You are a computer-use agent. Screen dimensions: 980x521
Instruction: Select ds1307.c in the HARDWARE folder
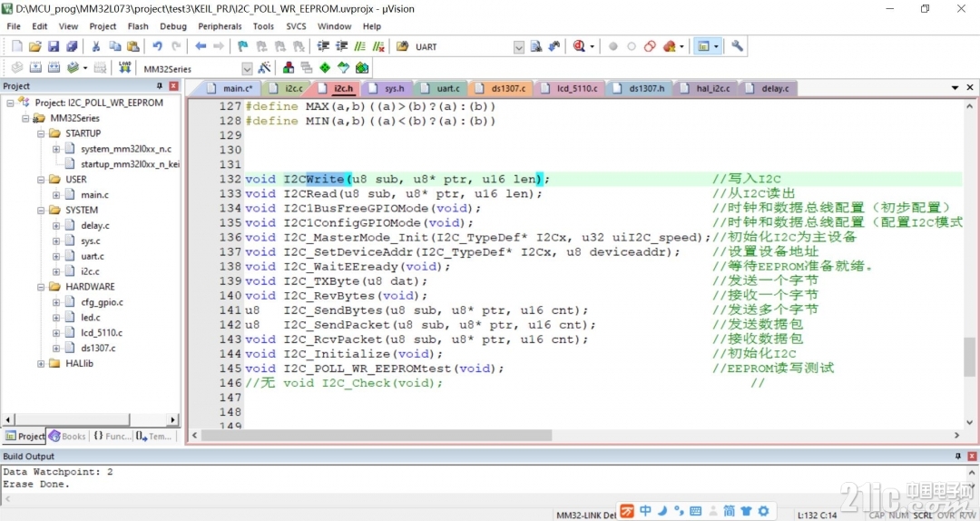pos(98,349)
